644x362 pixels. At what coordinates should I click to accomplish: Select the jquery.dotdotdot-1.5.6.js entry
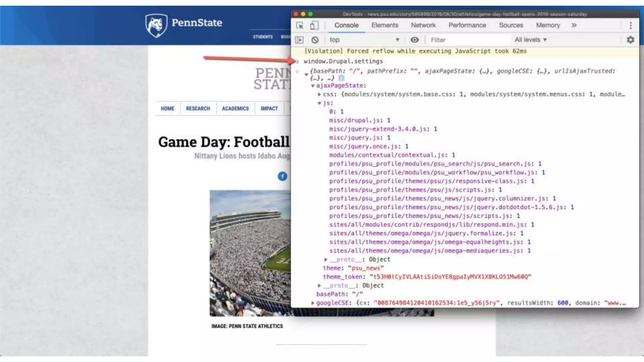coord(452,207)
